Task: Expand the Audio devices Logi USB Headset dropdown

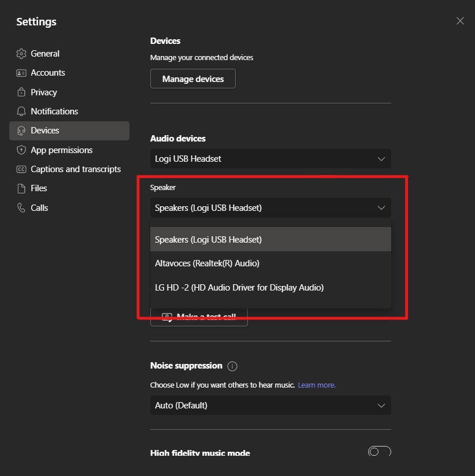Action: pos(270,159)
